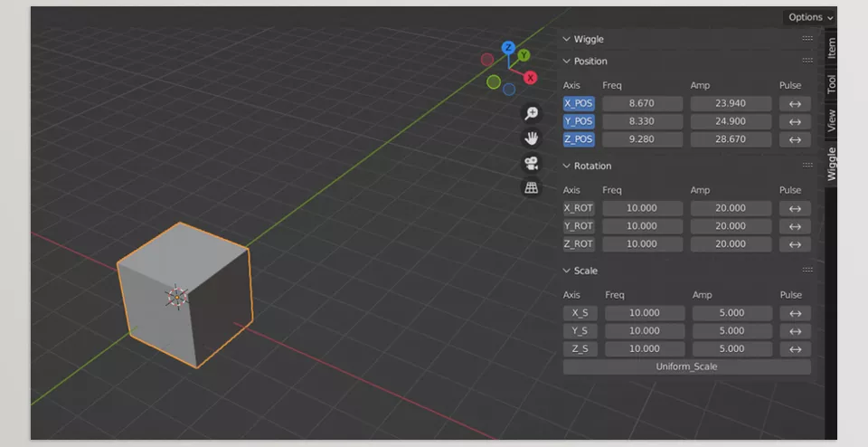This screenshot has height=447, width=868.
Task: Enable the X_S scale toggle
Action: click(x=580, y=313)
